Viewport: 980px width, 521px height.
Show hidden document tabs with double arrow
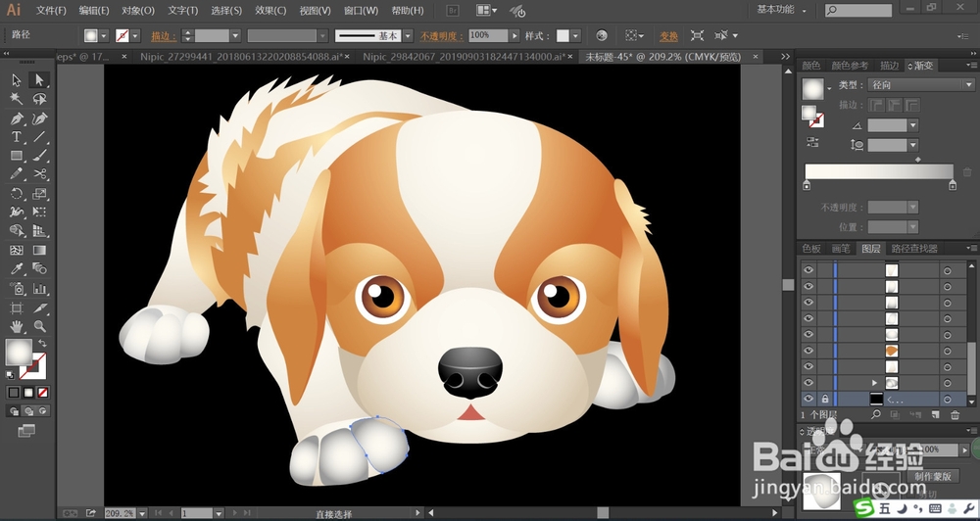pos(786,56)
